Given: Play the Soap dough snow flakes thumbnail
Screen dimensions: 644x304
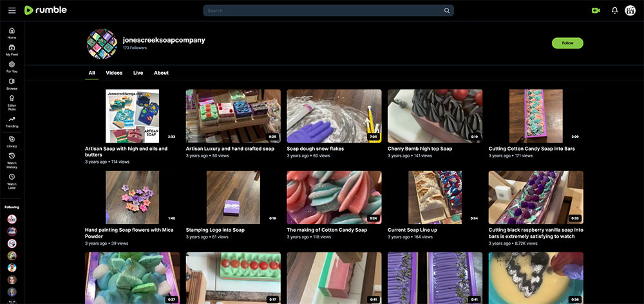Looking at the screenshot, I should [334, 117].
